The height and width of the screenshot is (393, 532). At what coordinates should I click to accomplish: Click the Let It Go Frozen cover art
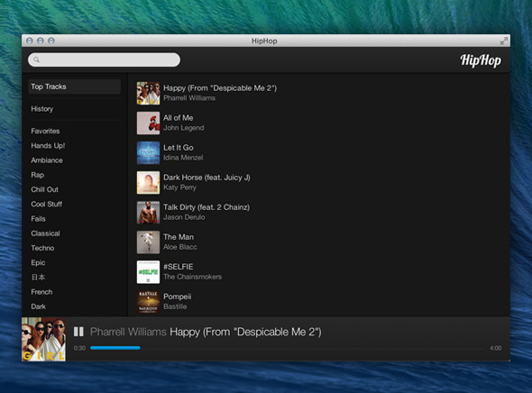[x=148, y=152]
